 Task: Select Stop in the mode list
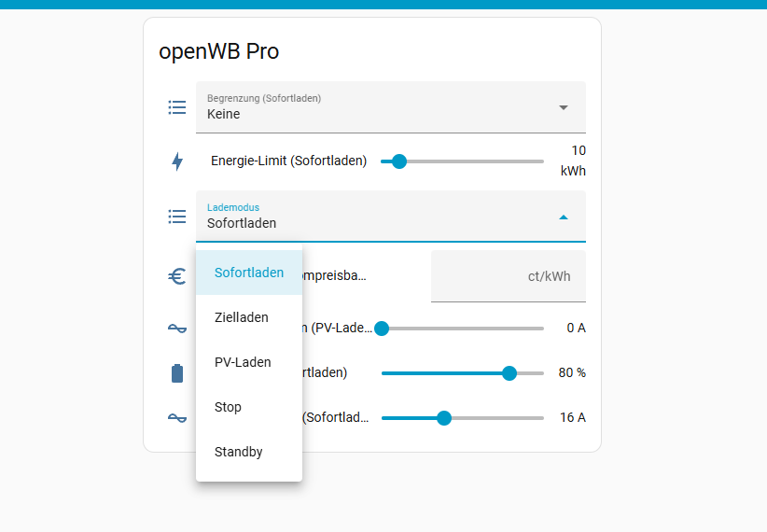[249, 407]
